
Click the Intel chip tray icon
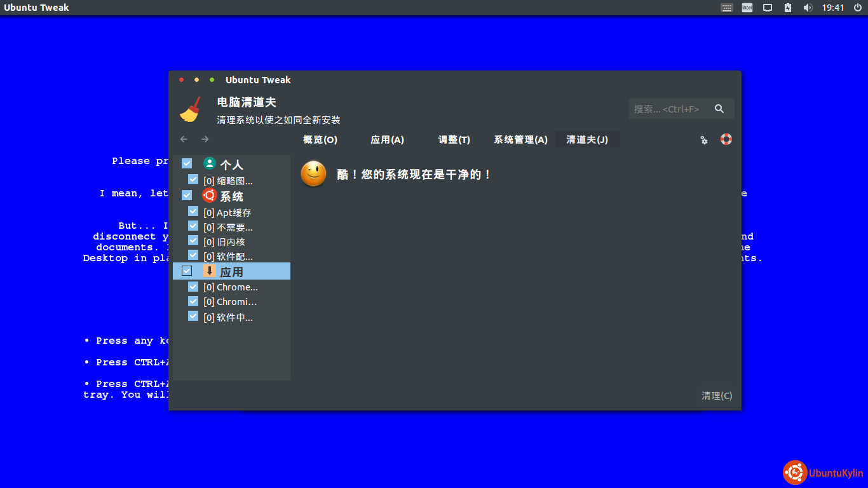point(747,8)
